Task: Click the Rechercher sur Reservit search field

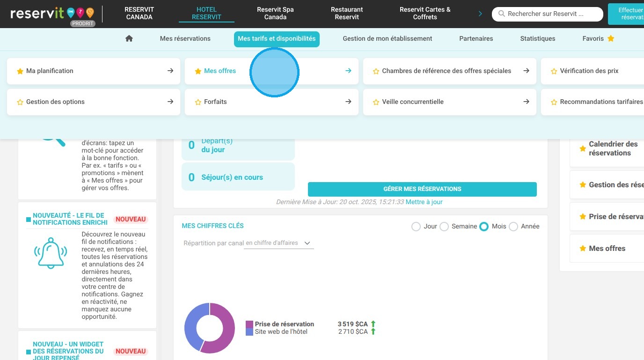Action: [x=548, y=14]
